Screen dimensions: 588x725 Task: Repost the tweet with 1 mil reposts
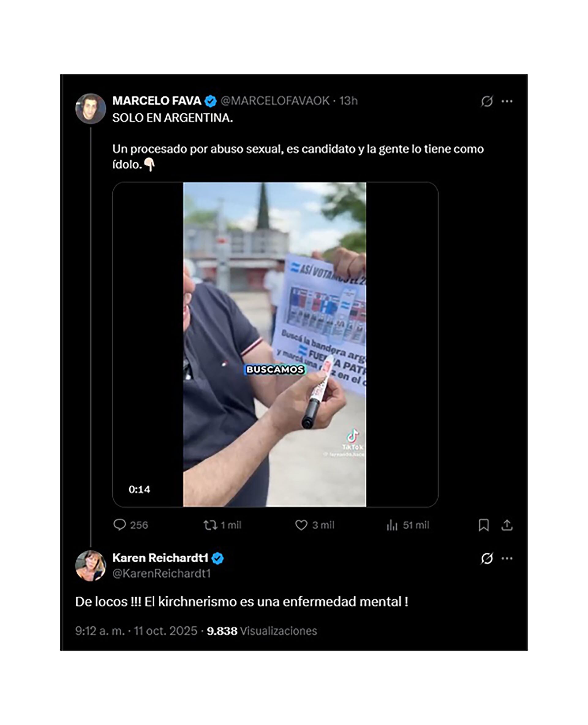click(x=210, y=525)
